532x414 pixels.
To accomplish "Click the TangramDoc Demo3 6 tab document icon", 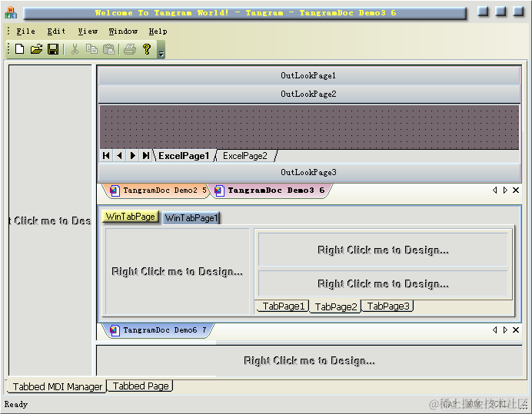I will coord(219,190).
